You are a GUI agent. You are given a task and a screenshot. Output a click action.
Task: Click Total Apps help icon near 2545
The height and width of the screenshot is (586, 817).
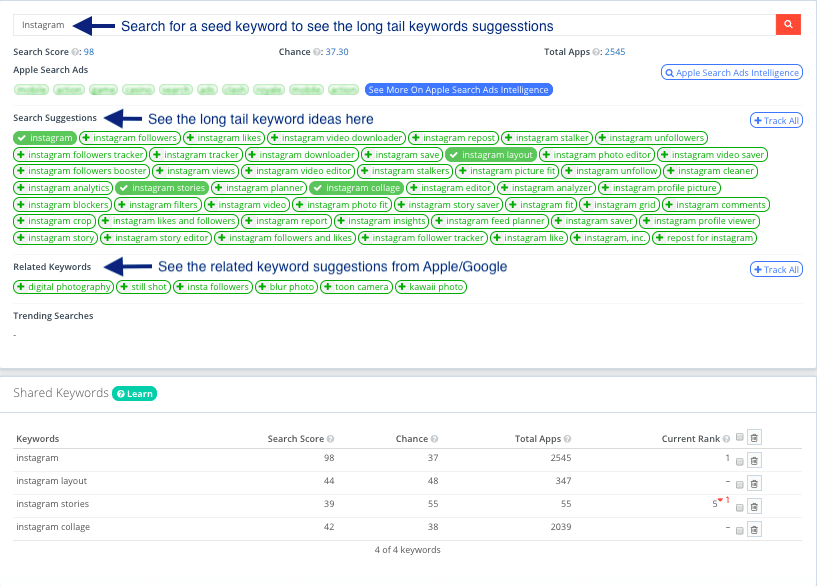(x=596, y=52)
